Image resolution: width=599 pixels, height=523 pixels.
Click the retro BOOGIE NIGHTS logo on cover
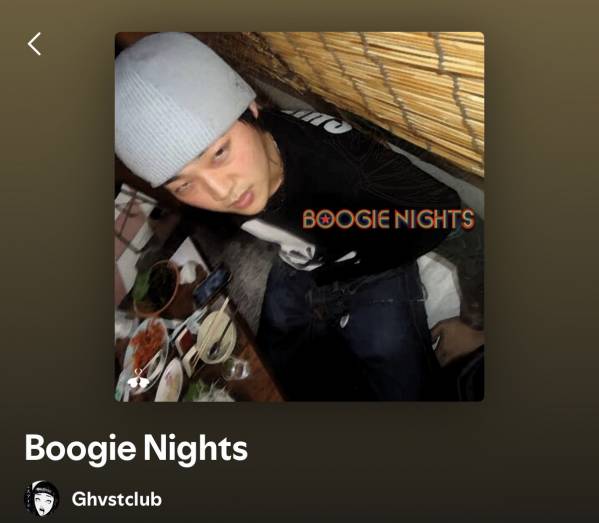click(x=389, y=219)
